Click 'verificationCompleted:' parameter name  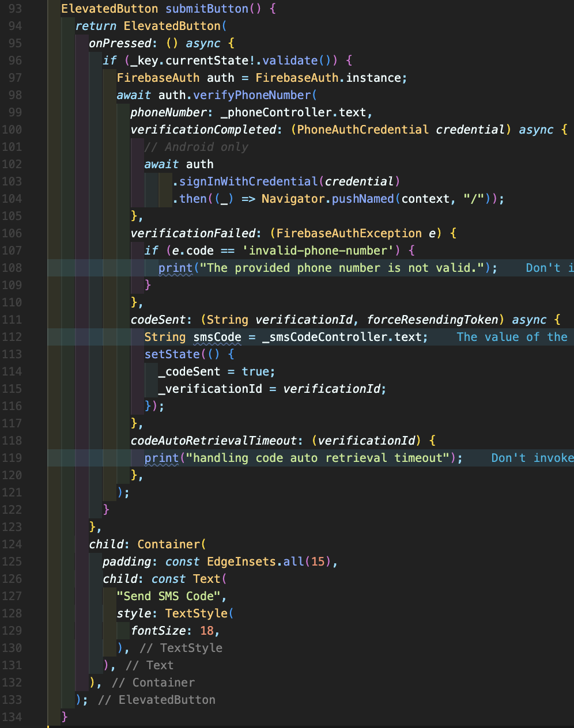click(x=207, y=130)
